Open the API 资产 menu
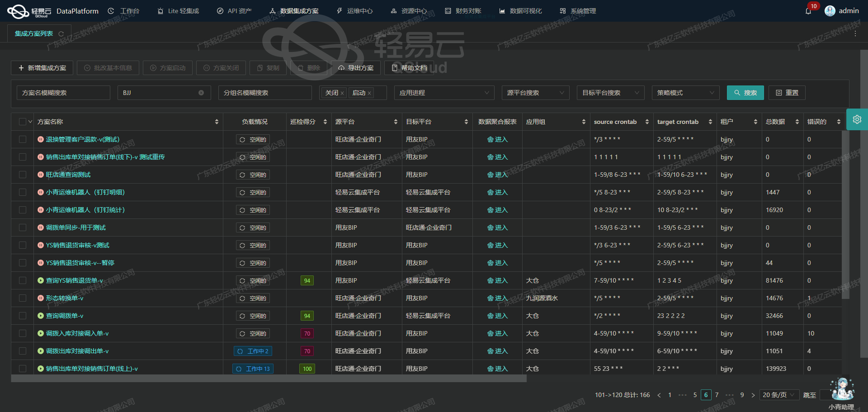868x412 pixels. click(x=234, y=11)
